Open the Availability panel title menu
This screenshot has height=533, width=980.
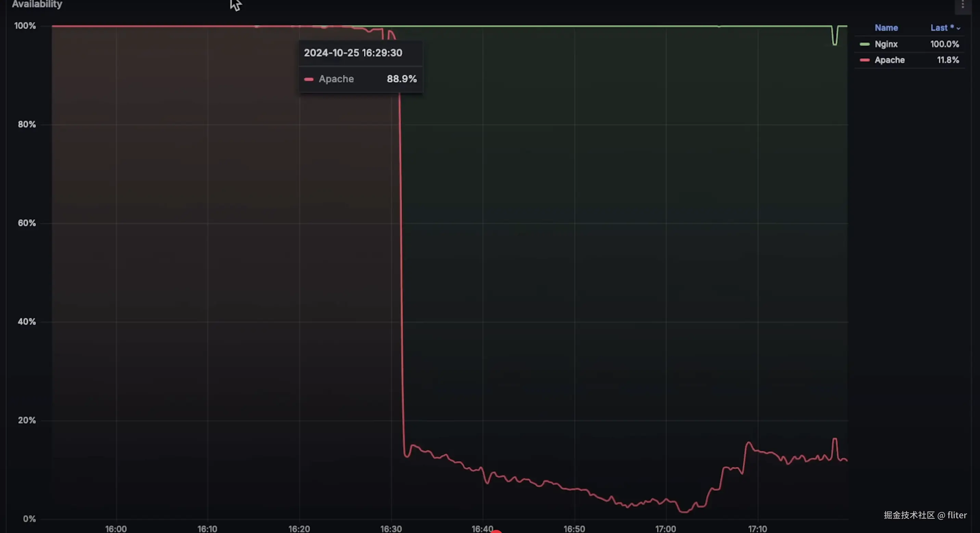[37, 4]
